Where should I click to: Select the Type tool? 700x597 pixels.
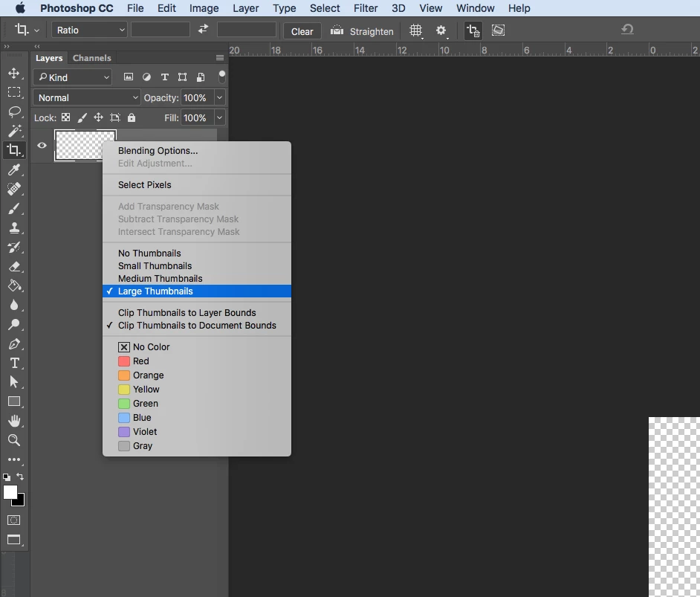14,363
